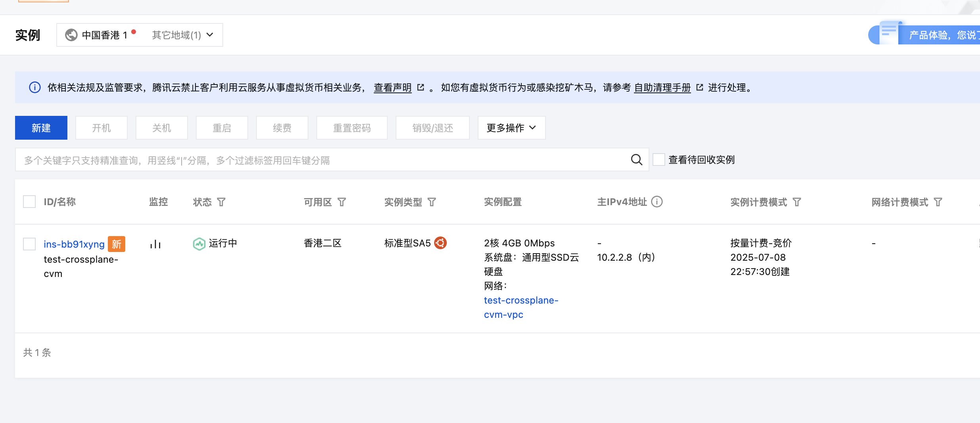980x423 pixels.
Task: Click the 标准型SA5 instance type text
Action: (x=408, y=243)
